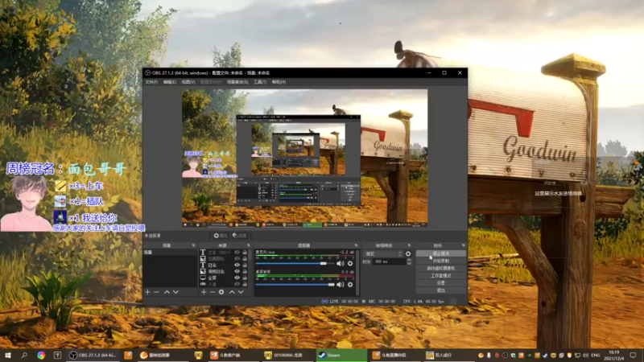Screen dimensions: 644x362
Task: Select the 全屏 display capture source row
Action: [225, 278]
